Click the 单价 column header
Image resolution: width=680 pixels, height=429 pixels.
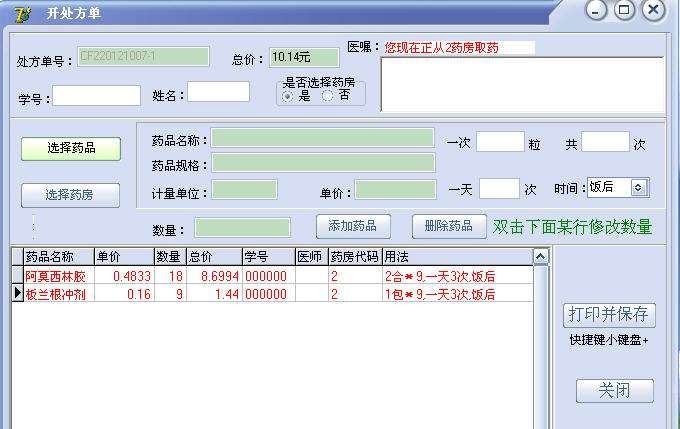pyautogui.click(x=124, y=257)
